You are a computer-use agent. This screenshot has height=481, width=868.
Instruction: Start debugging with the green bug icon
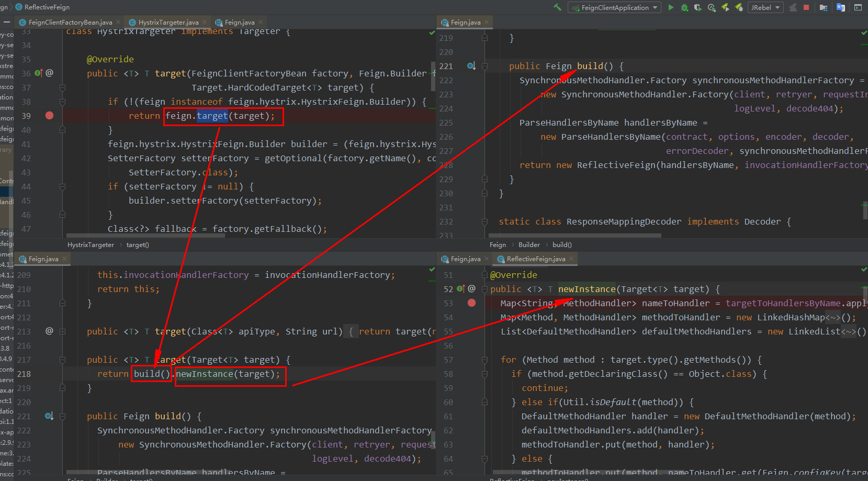click(684, 7)
